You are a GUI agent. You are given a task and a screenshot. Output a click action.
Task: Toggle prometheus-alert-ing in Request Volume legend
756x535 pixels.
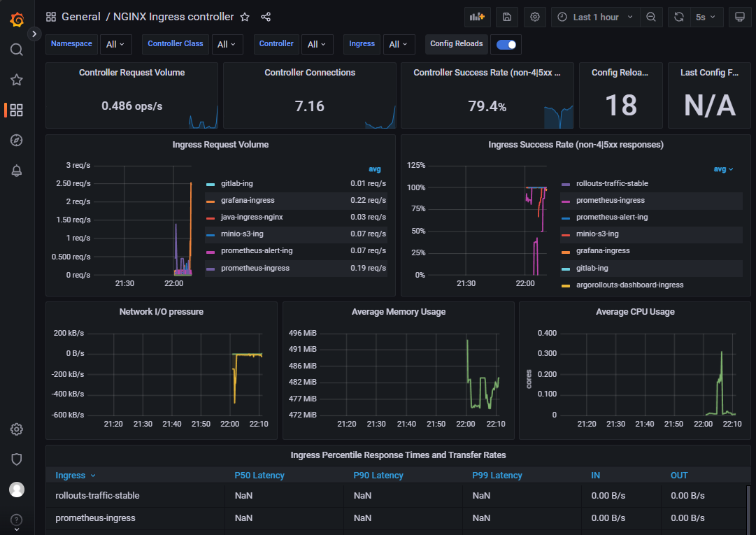pyautogui.click(x=257, y=251)
